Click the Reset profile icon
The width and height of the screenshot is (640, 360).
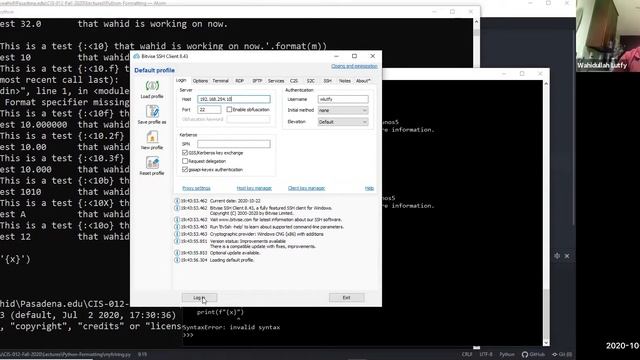[152, 163]
